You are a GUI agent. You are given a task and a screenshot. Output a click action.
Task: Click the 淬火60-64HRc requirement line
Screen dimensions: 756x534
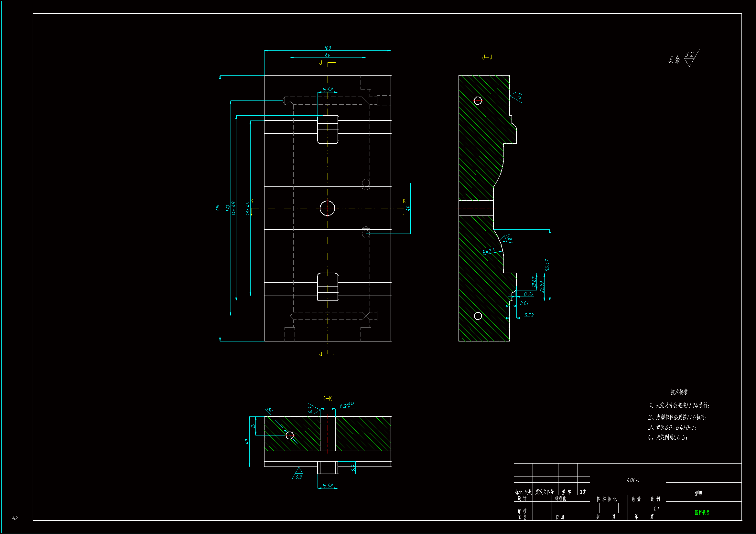pos(672,427)
